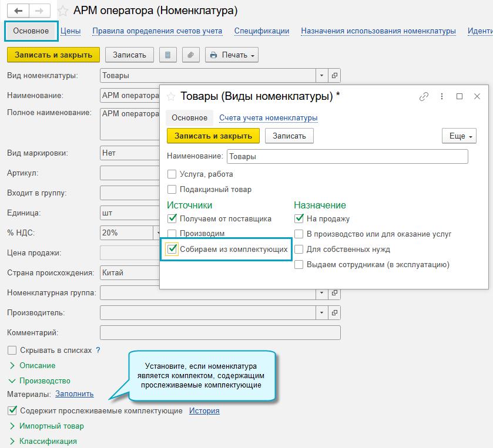The height and width of the screenshot is (448, 493).
Task: Open the Еще menu in dialog
Action: click(458, 136)
